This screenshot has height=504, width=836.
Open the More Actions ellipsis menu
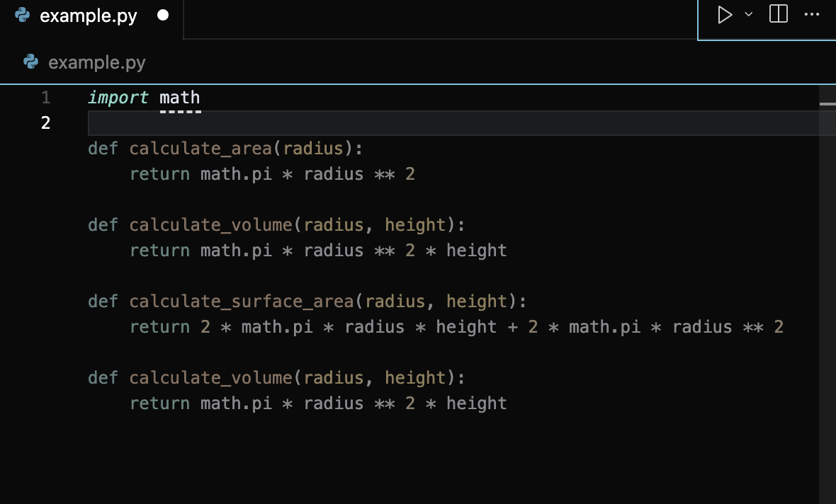pyautogui.click(x=811, y=14)
